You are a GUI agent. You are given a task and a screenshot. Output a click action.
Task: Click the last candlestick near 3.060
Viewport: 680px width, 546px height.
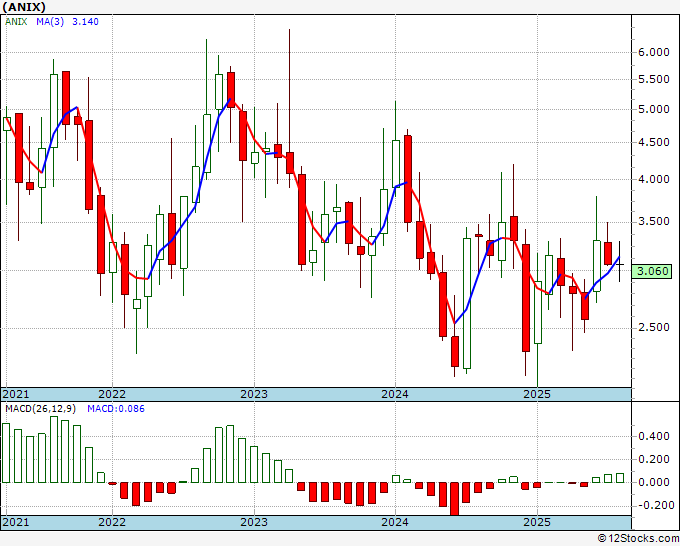pyautogui.click(x=620, y=264)
